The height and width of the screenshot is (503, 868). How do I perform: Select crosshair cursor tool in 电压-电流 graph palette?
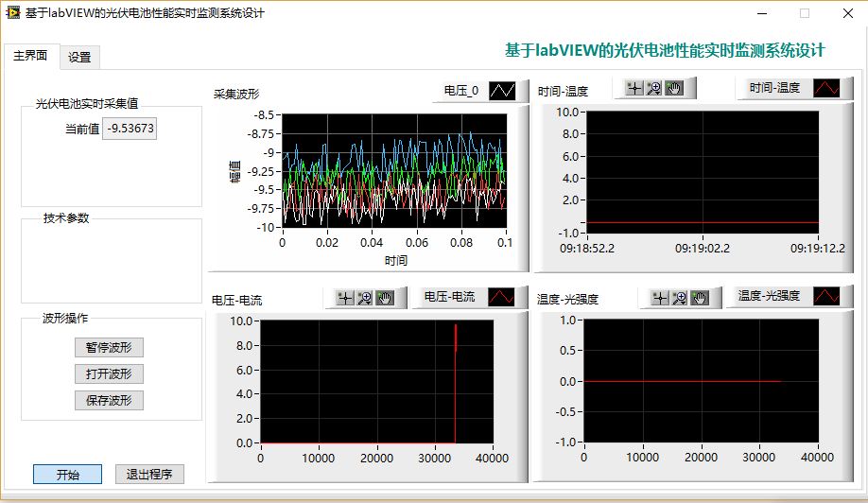345,298
